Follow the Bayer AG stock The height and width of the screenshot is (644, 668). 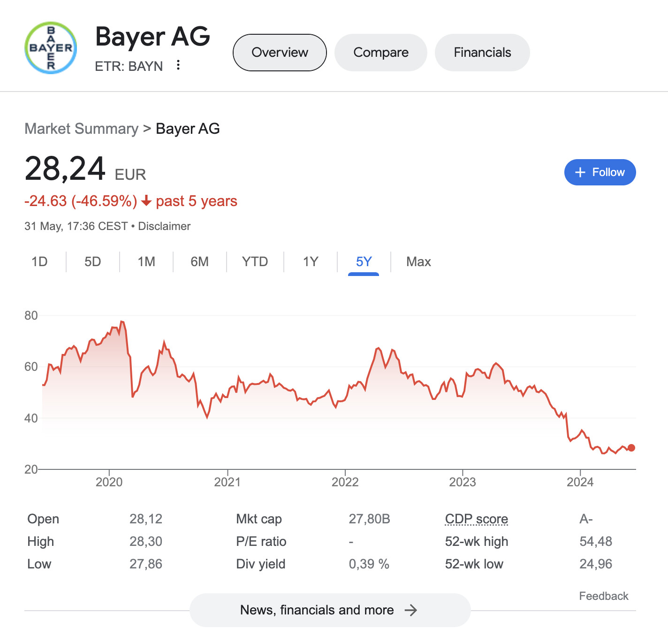coord(600,172)
